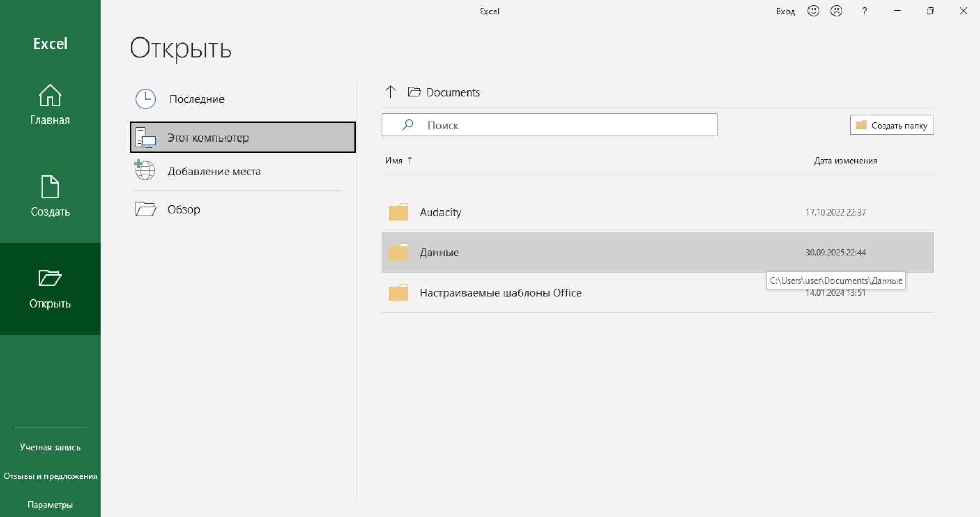Viewport: 980px width, 517px height.
Task: Select Этот компьютер location
Action: 242,137
